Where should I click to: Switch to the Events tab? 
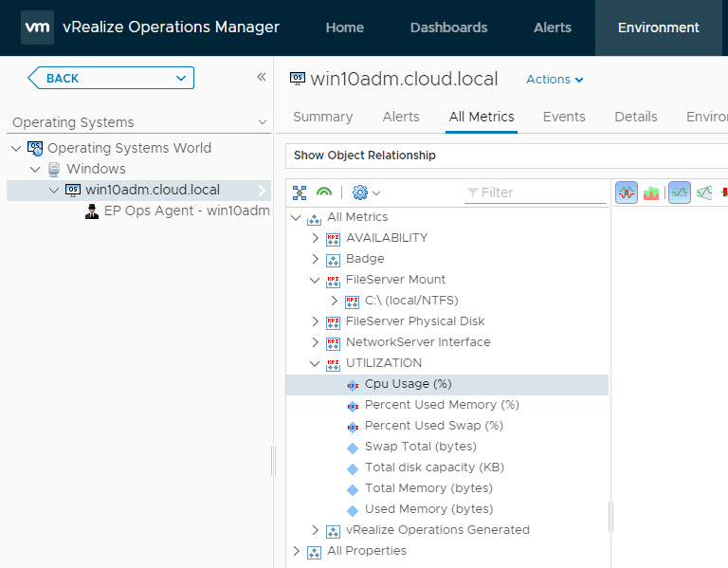pos(564,117)
